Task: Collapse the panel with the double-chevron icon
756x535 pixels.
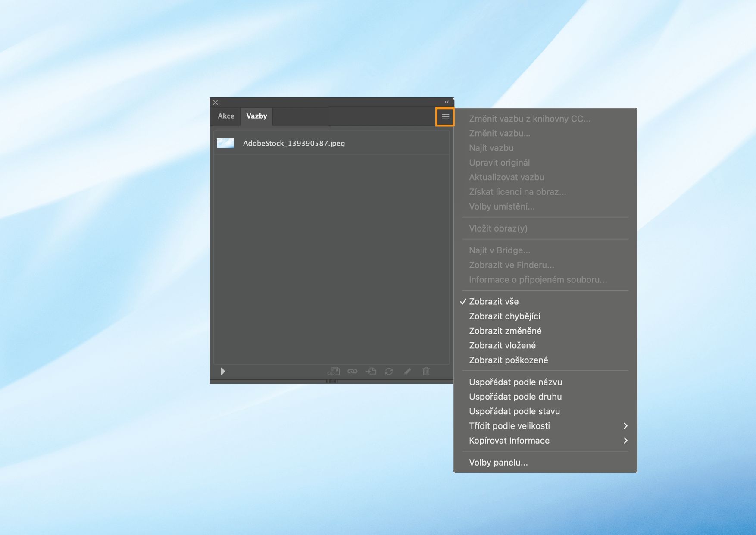Action: 446,102
